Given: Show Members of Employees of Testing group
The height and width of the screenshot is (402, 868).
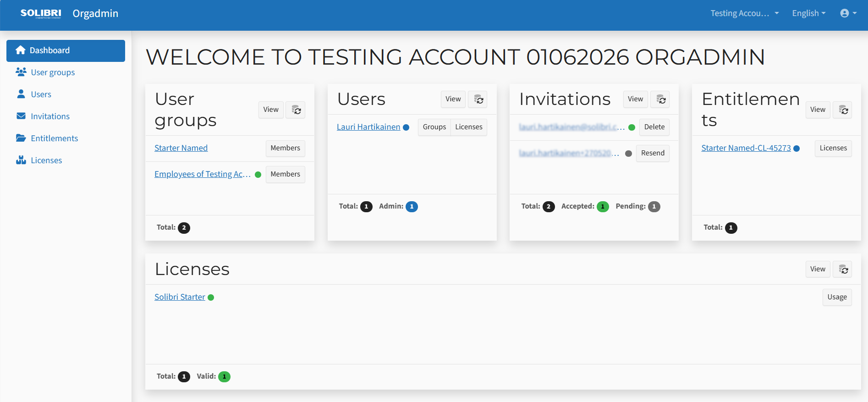Looking at the screenshot, I should pos(286,174).
